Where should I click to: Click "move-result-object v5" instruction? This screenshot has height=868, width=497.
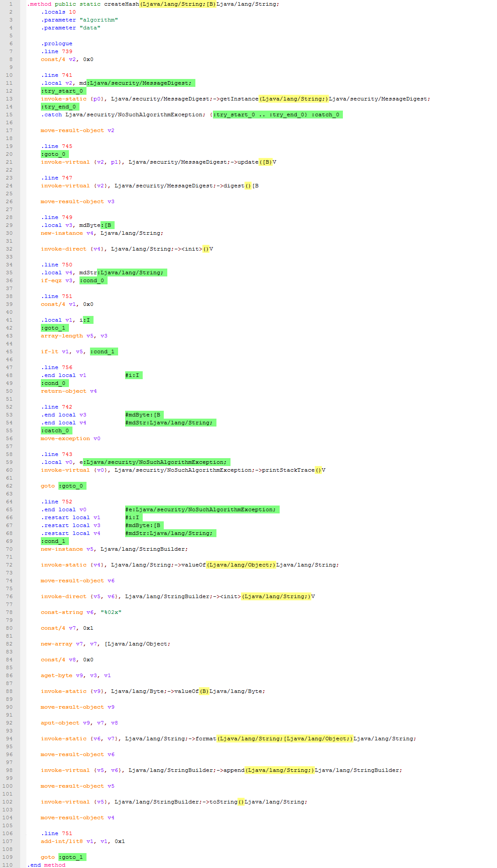(x=78, y=786)
